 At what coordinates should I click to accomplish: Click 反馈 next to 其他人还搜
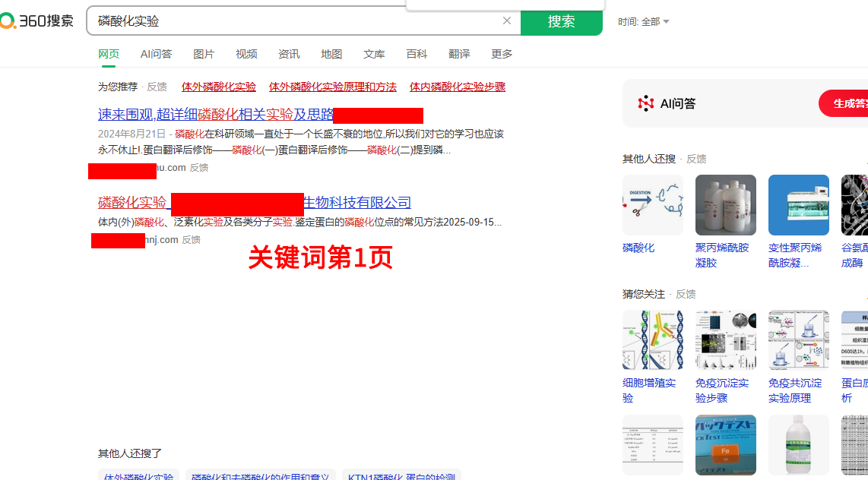pyautogui.click(x=696, y=159)
